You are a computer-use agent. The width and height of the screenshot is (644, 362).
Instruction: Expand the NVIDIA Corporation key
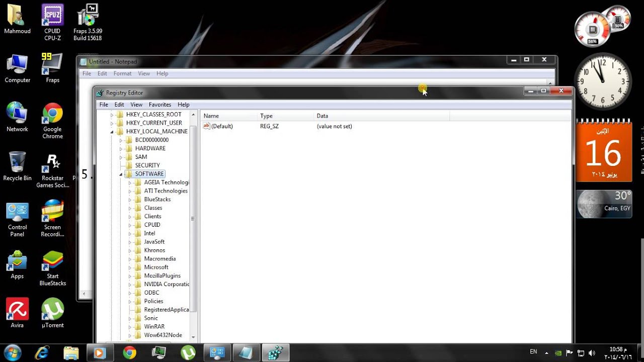click(x=130, y=284)
